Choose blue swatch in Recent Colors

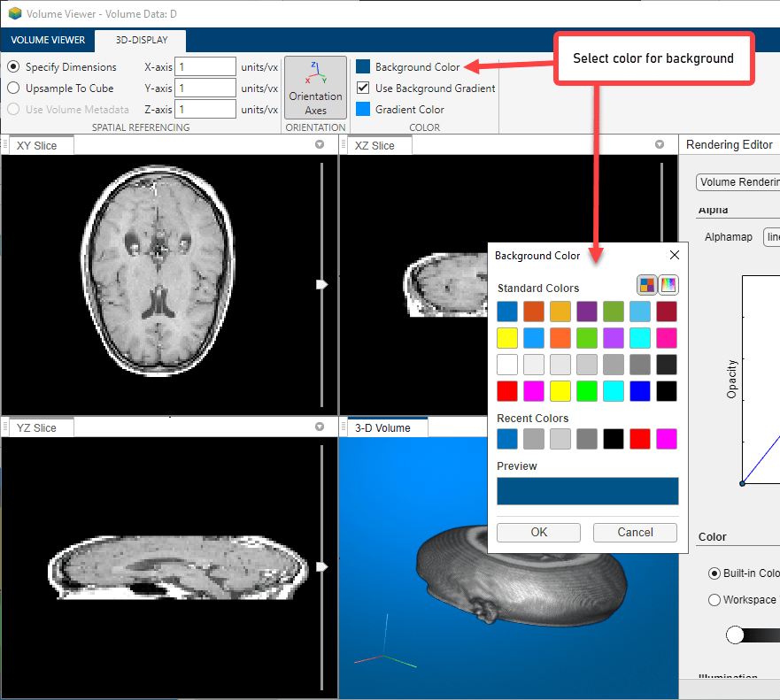[507, 439]
